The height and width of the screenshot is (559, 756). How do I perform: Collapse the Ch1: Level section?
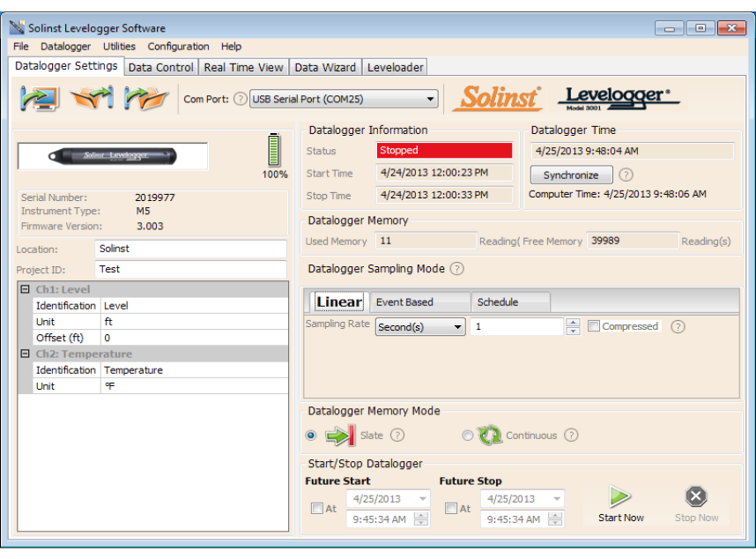(x=25, y=289)
